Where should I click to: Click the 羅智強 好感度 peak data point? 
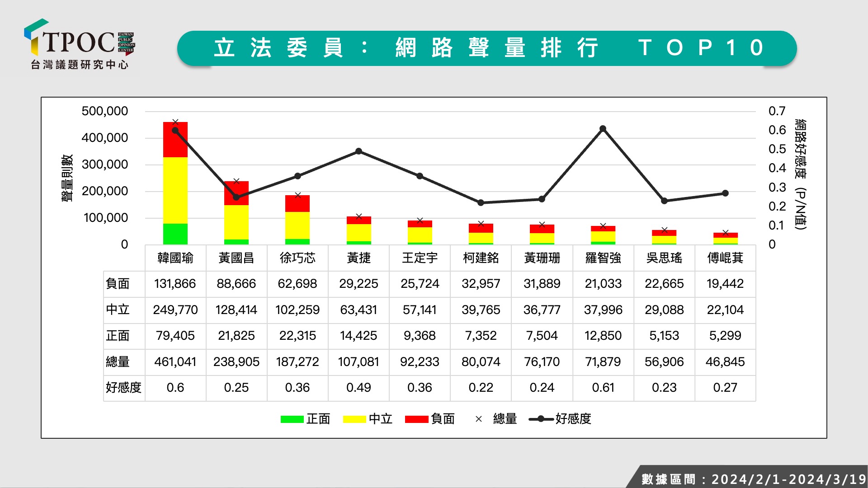(603, 129)
